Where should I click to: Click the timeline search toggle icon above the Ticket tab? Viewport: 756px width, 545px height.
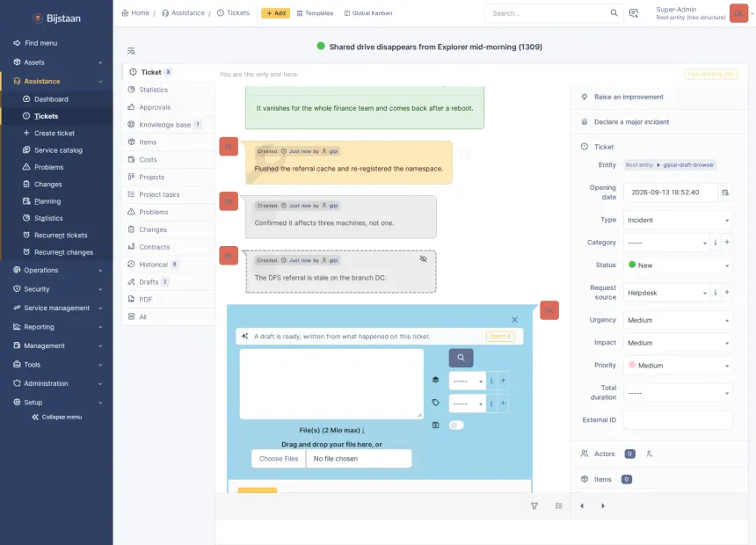[131, 51]
